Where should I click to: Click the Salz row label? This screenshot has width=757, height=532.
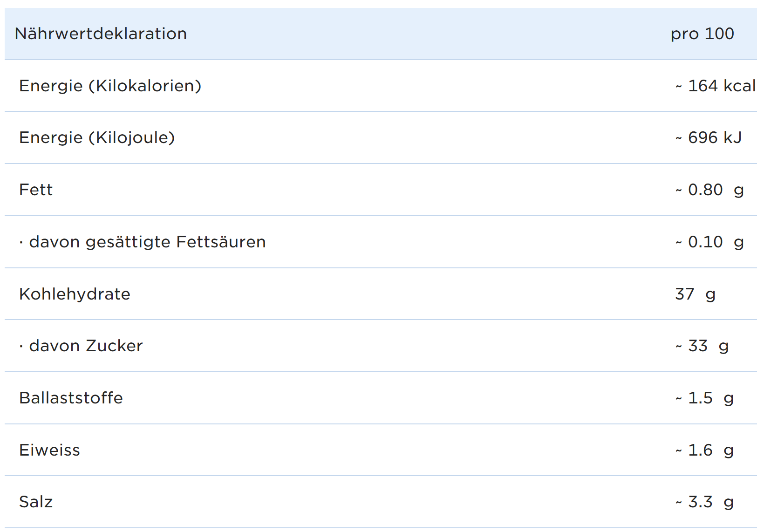(x=36, y=502)
